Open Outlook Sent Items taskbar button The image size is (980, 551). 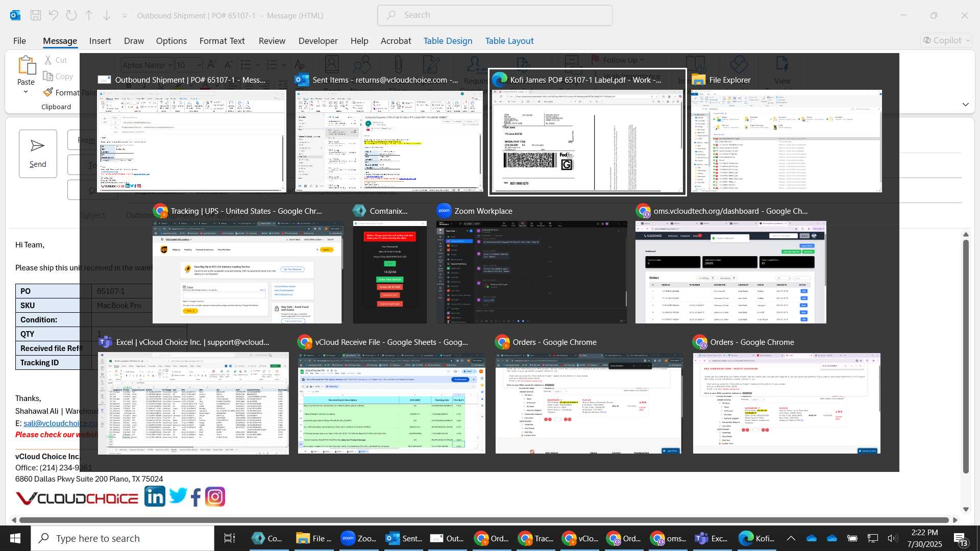pos(404,538)
